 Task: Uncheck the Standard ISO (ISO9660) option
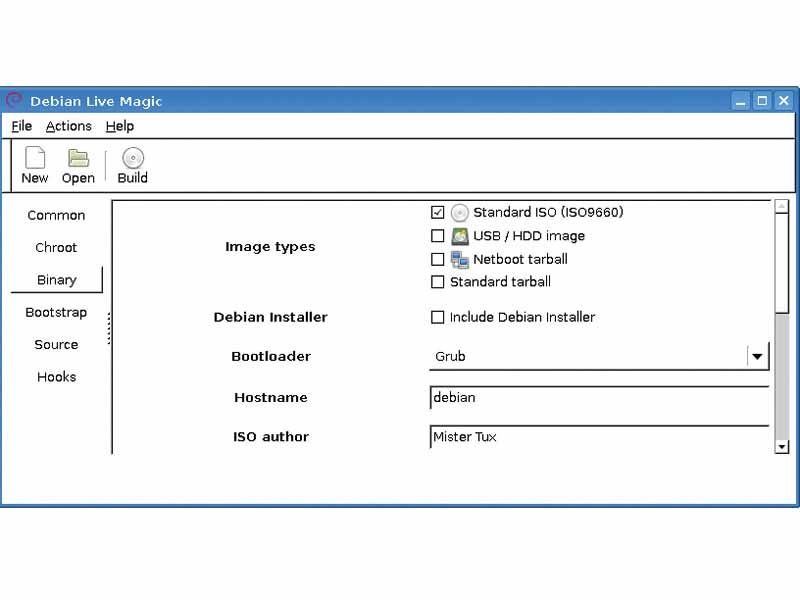coord(437,212)
